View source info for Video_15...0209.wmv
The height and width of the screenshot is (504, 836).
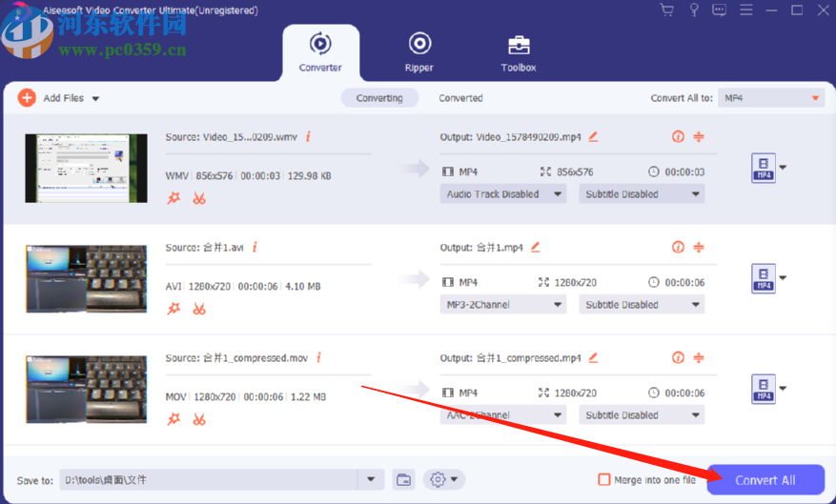coord(308,137)
